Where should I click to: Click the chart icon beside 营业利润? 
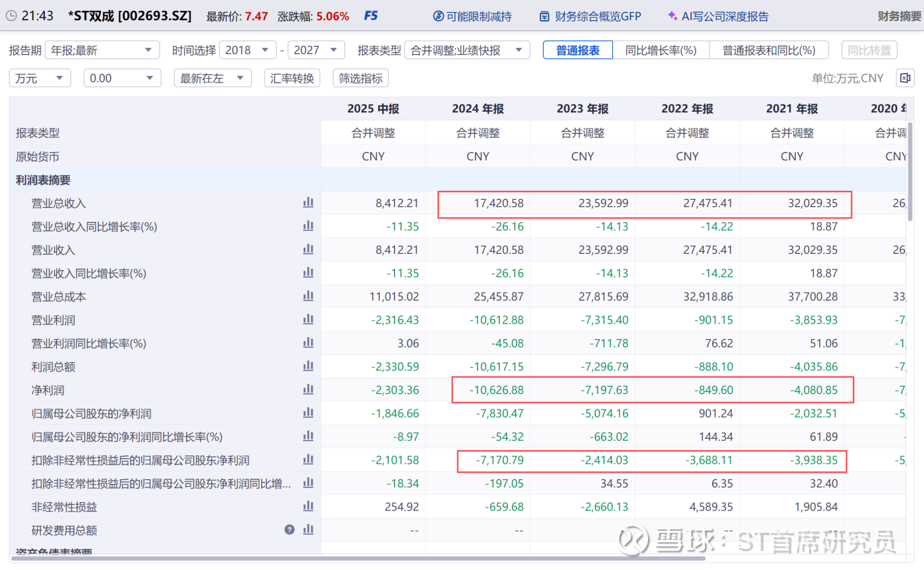coord(308,320)
